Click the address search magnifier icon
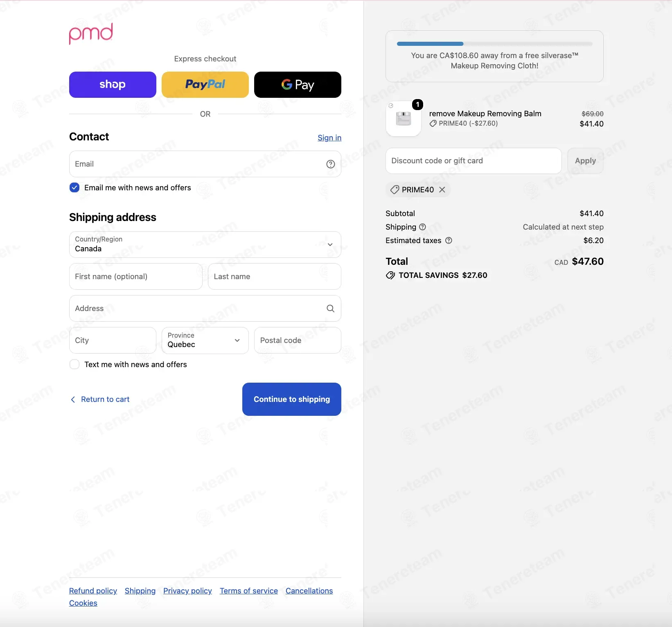The image size is (672, 627). 330,309
